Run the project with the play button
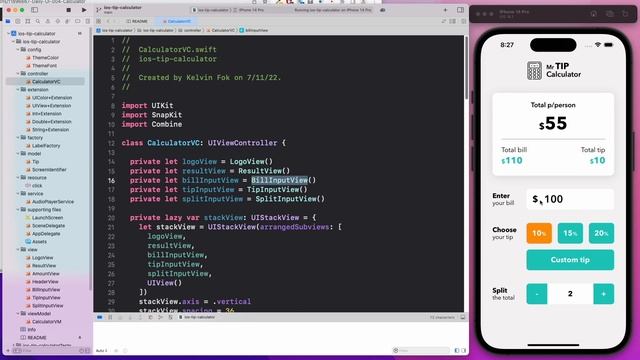The width and height of the screenshot is (640, 360). pyautogui.click(x=84, y=10)
